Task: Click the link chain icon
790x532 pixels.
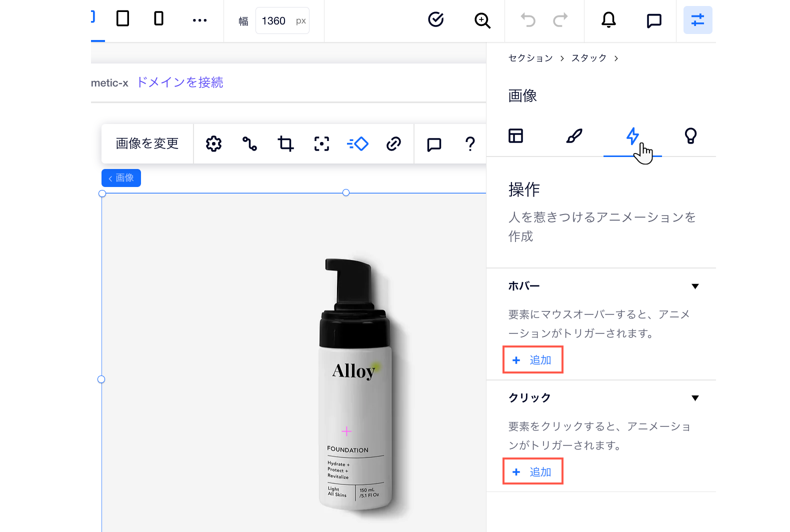Action: click(393, 144)
